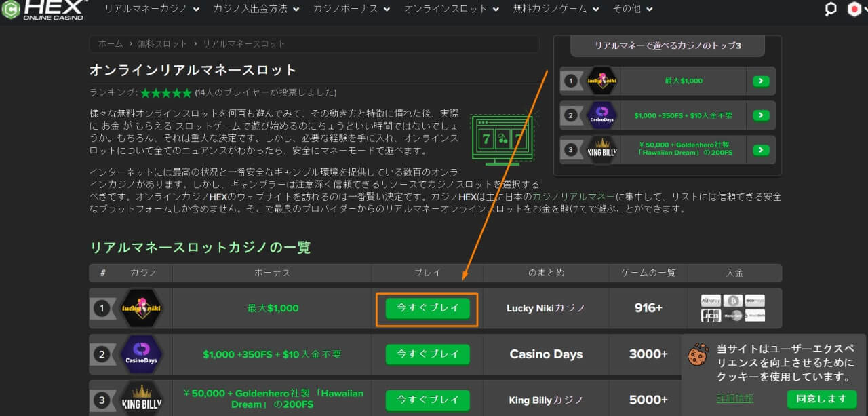Click rank 2 badge in casino table
This screenshot has width=868, height=416.
coord(102,354)
